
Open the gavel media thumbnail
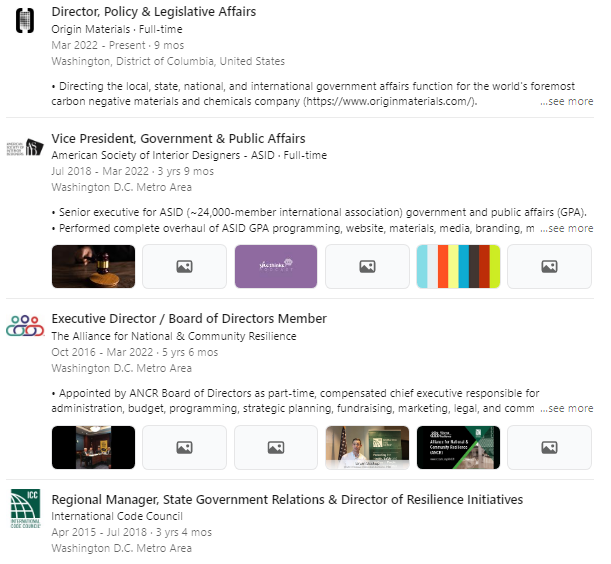[94, 267]
